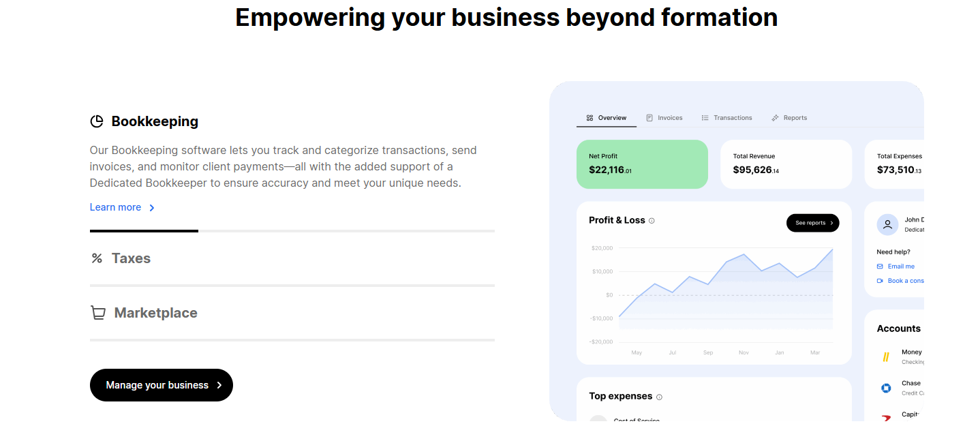Click the bookkeeper profile avatar icon
Screen dimensions: 980x441
(x=887, y=224)
